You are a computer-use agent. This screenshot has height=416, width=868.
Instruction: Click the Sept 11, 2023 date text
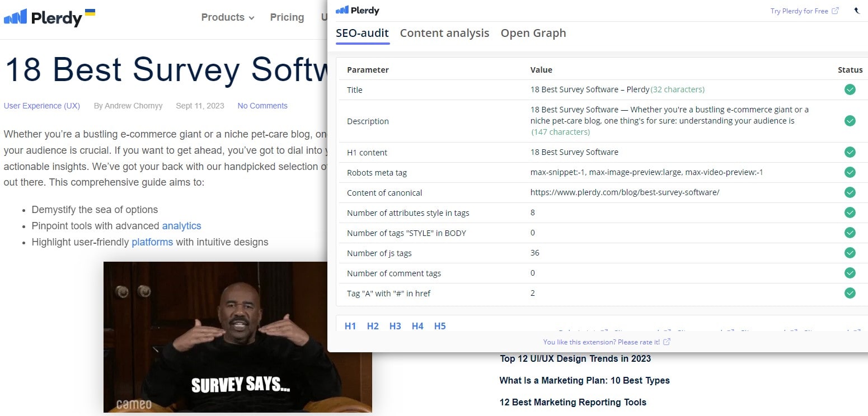click(200, 106)
